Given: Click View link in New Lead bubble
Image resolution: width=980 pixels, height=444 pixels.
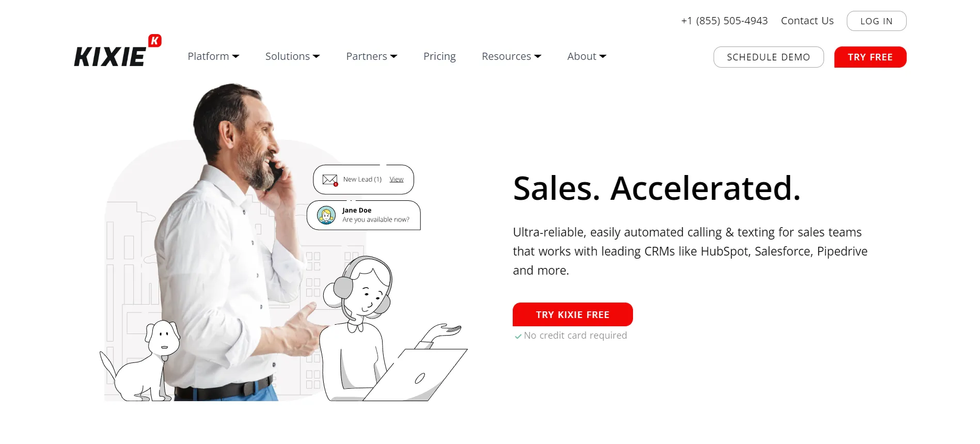Looking at the screenshot, I should tap(397, 180).
